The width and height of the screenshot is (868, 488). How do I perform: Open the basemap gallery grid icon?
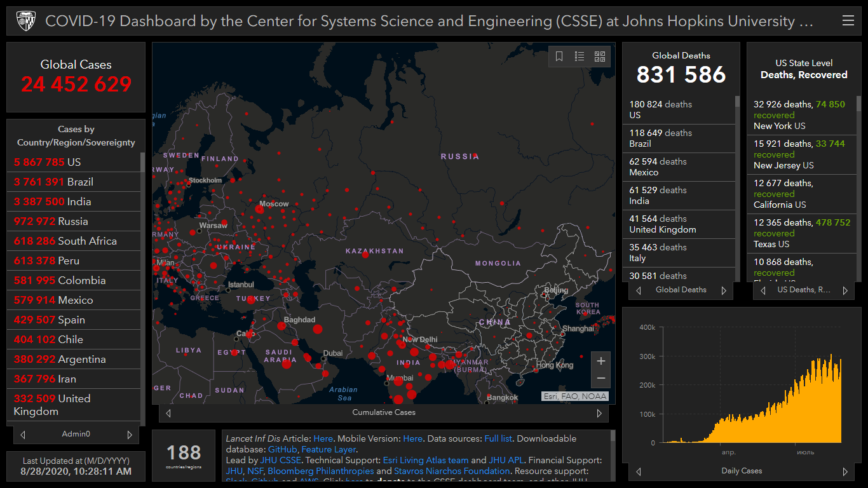coord(600,57)
